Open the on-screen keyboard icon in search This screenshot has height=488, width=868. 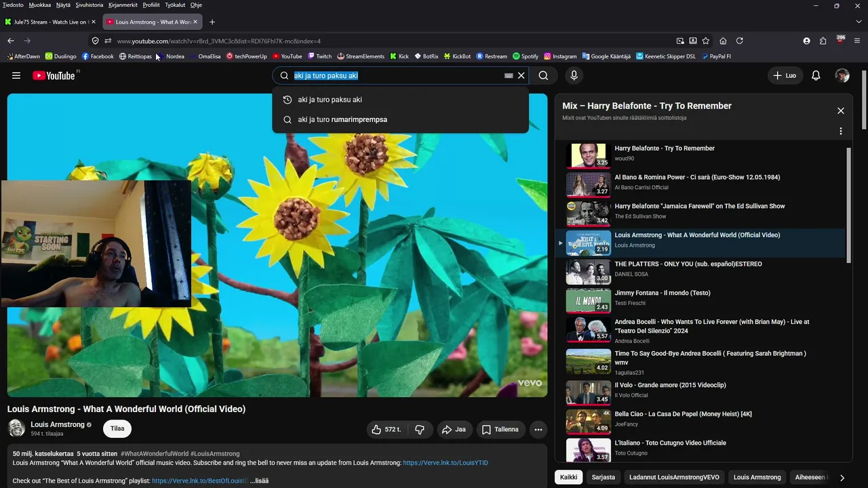click(x=509, y=76)
